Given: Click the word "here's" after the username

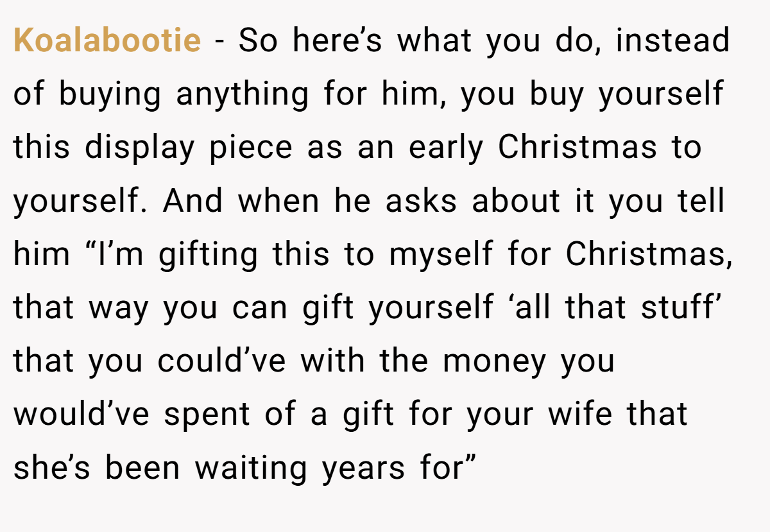Looking at the screenshot, I should 337,40.
